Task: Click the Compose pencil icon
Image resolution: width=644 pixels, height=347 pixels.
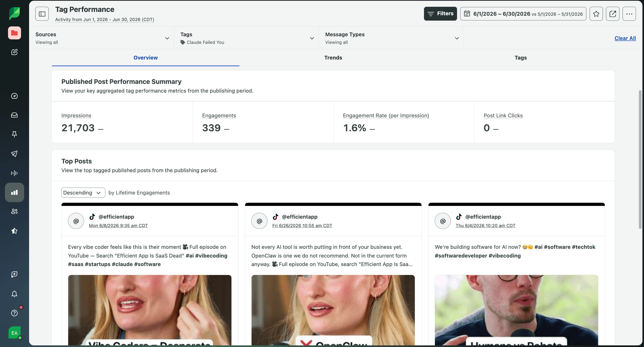Action: click(x=14, y=52)
